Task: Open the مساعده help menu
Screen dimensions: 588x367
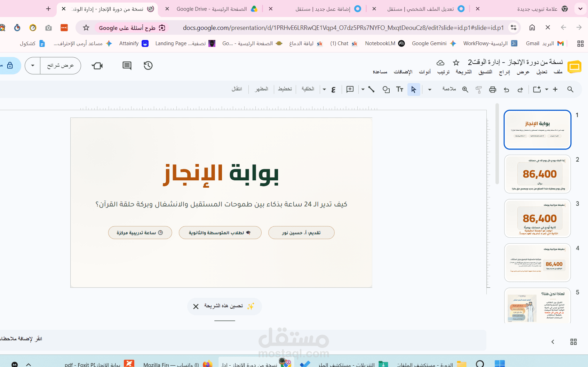Action: tap(380, 72)
